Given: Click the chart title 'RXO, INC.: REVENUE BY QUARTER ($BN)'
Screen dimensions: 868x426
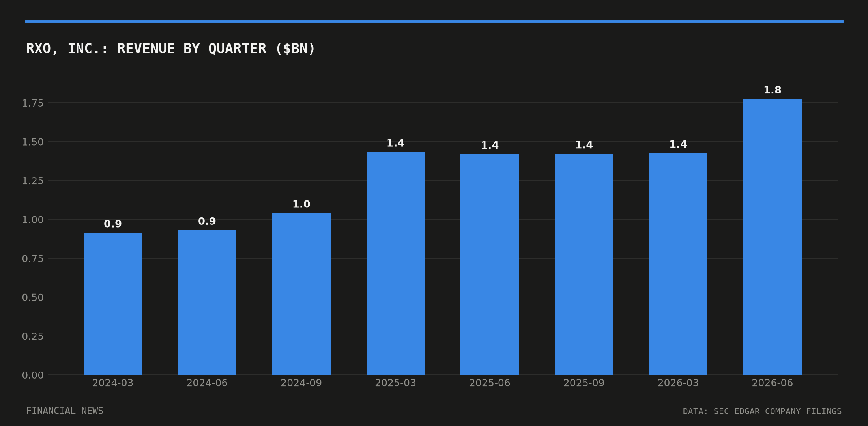Looking at the screenshot, I should (x=170, y=49).
